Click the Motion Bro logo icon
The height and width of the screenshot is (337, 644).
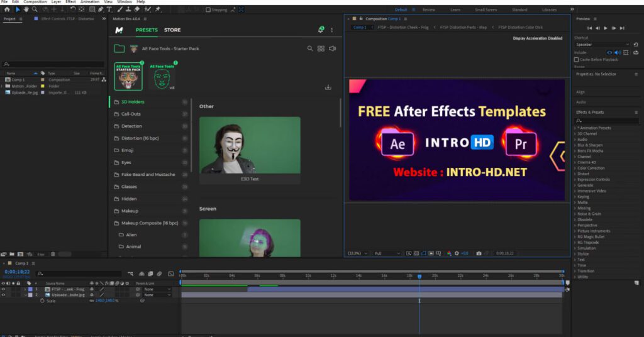click(119, 30)
